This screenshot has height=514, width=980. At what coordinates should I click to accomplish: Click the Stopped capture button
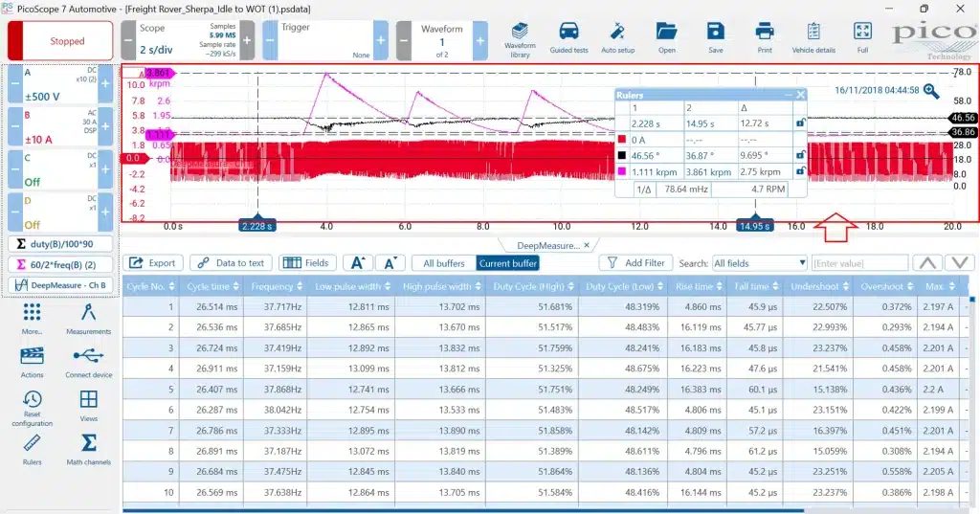60,40
